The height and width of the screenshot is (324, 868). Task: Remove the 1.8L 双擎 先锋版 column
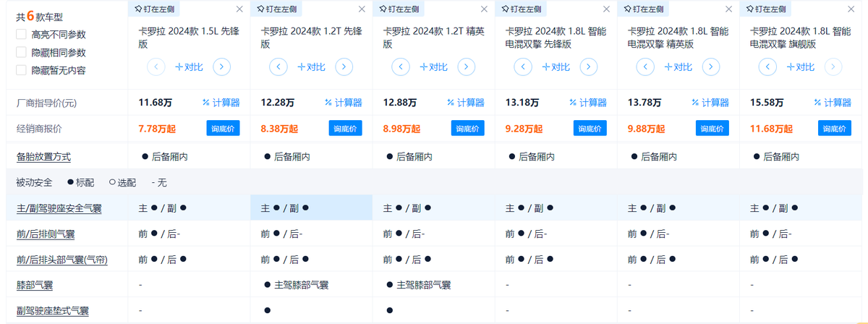tap(606, 9)
